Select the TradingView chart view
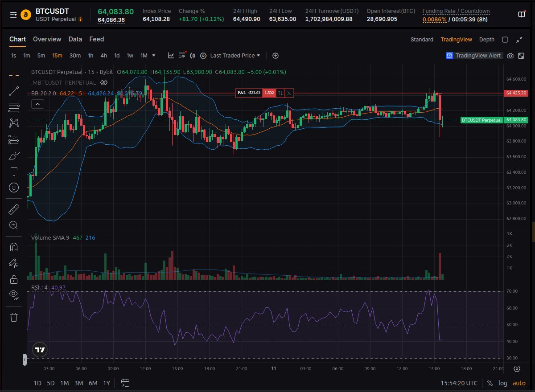Image resolution: width=535 pixels, height=392 pixels. tap(456, 40)
